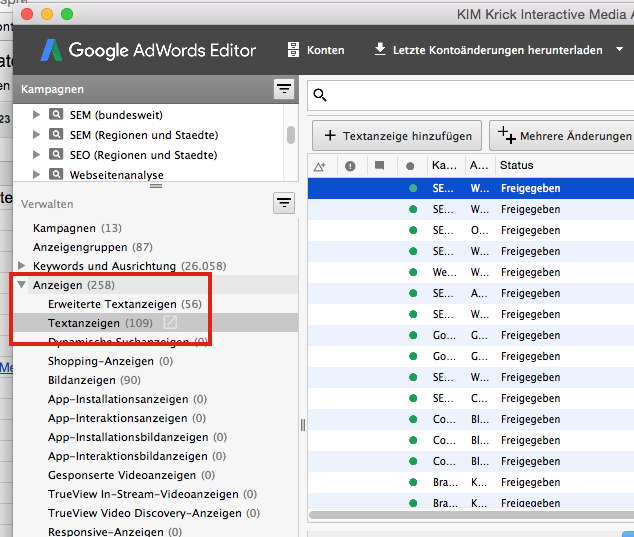Select App-Interaktionsanzeigen (0)
Image resolution: width=634 pixels, height=537 pixels.
(x=127, y=418)
